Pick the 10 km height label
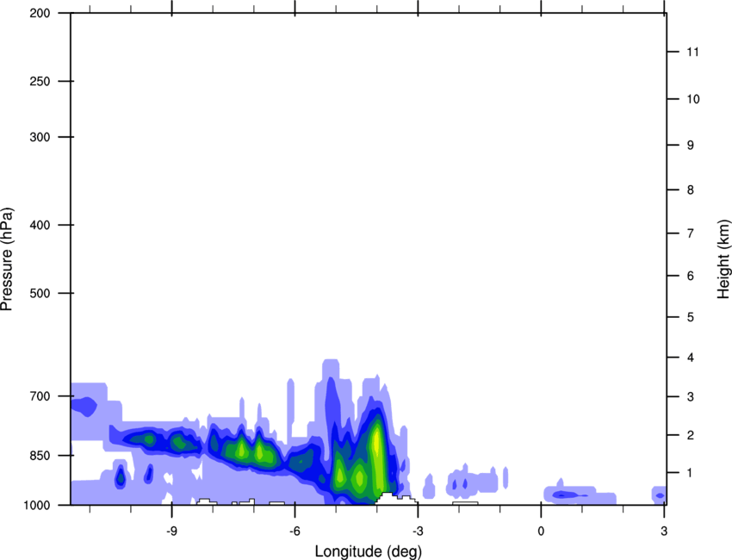The image size is (732, 560). pos(693,99)
